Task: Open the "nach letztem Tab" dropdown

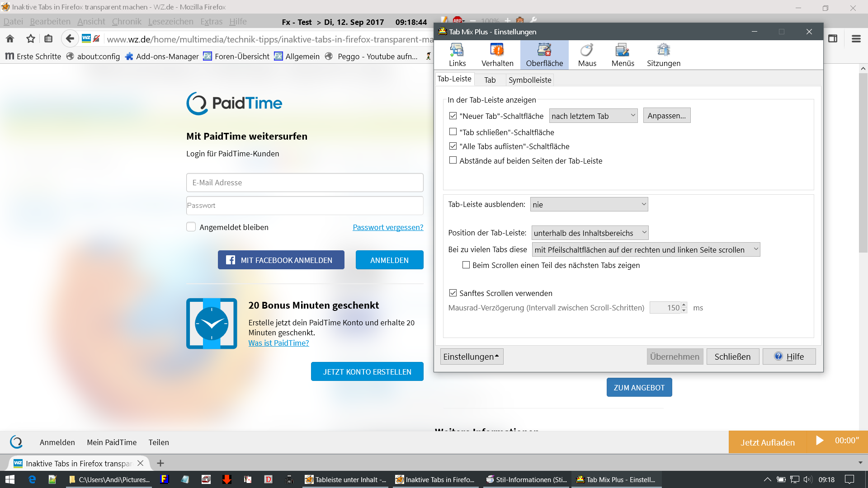Action: [593, 116]
